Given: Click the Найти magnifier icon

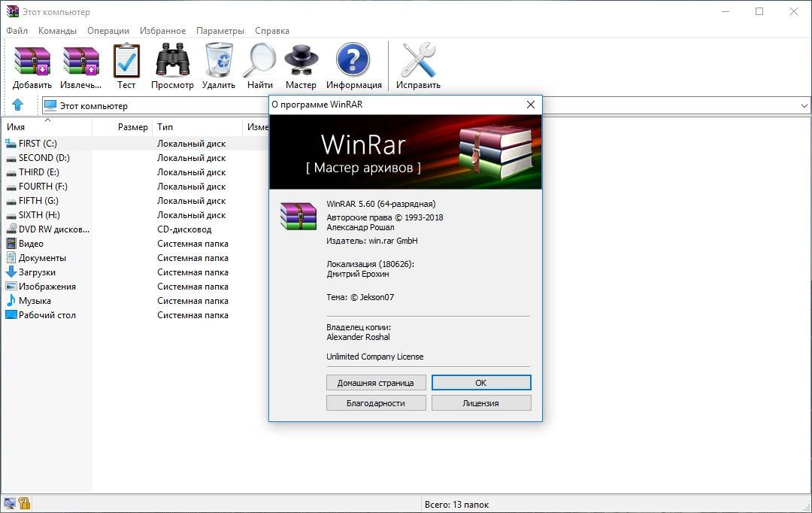Looking at the screenshot, I should coord(260,60).
